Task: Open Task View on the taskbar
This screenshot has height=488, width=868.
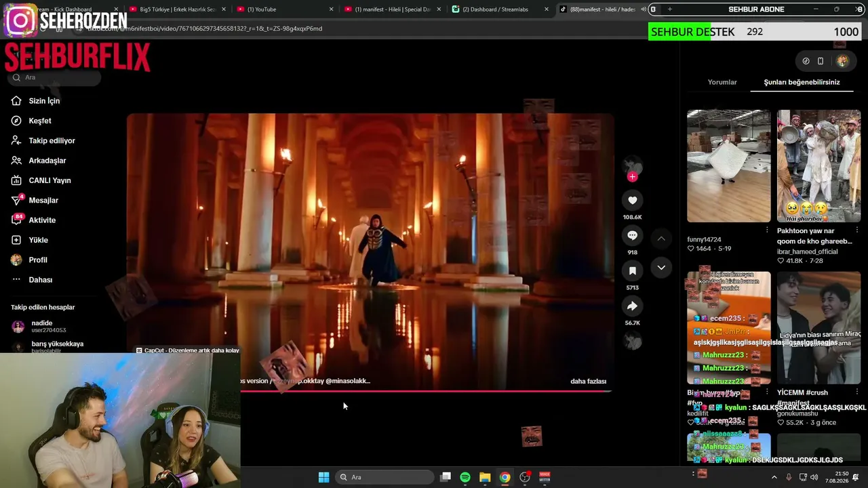Action: [446, 477]
